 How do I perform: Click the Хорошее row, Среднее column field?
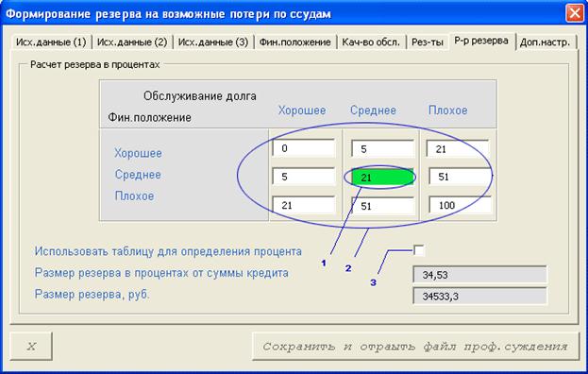coord(382,149)
